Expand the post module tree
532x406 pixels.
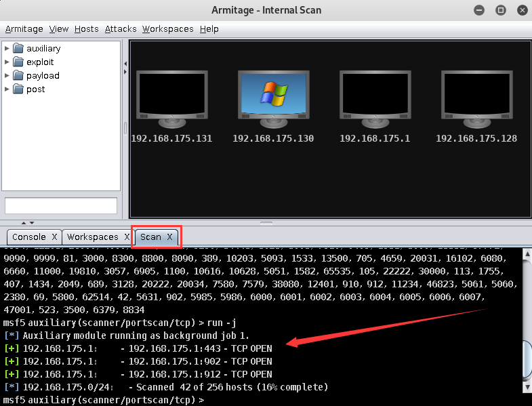[x=7, y=89]
